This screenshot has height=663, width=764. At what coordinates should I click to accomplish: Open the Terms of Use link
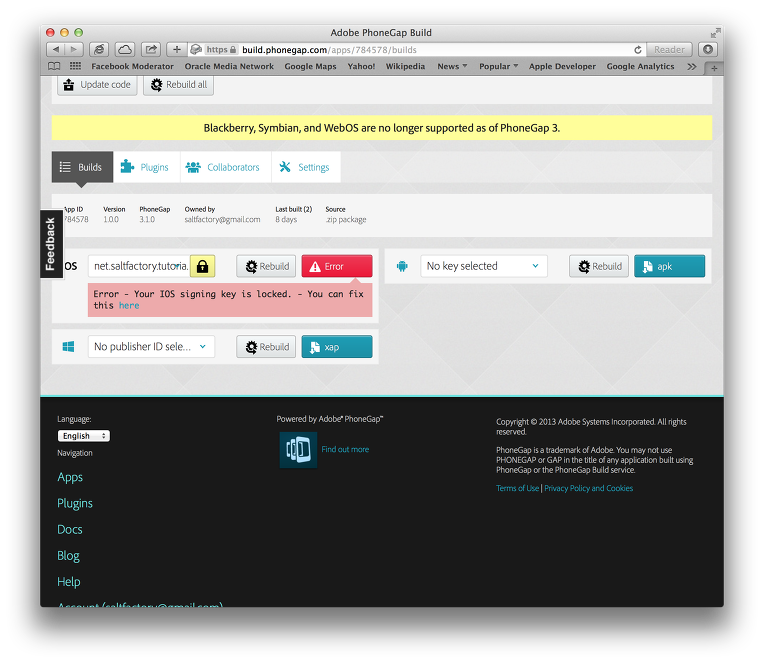[517, 488]
